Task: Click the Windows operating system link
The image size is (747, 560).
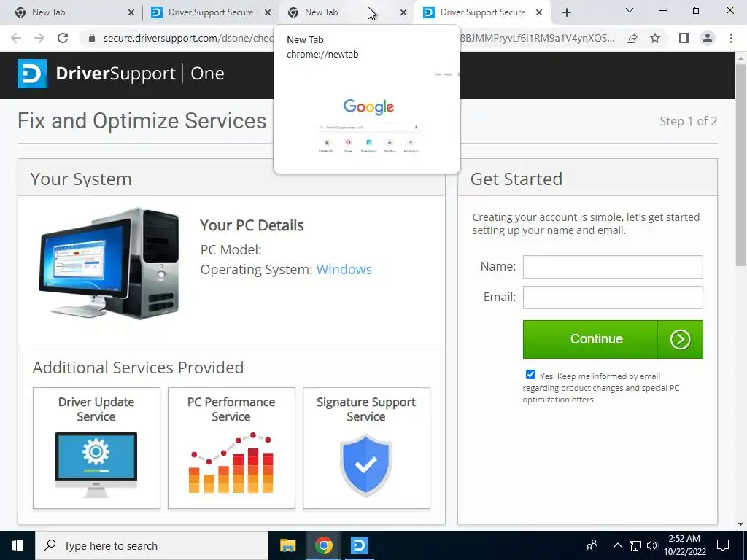Action: coord(344,270)
